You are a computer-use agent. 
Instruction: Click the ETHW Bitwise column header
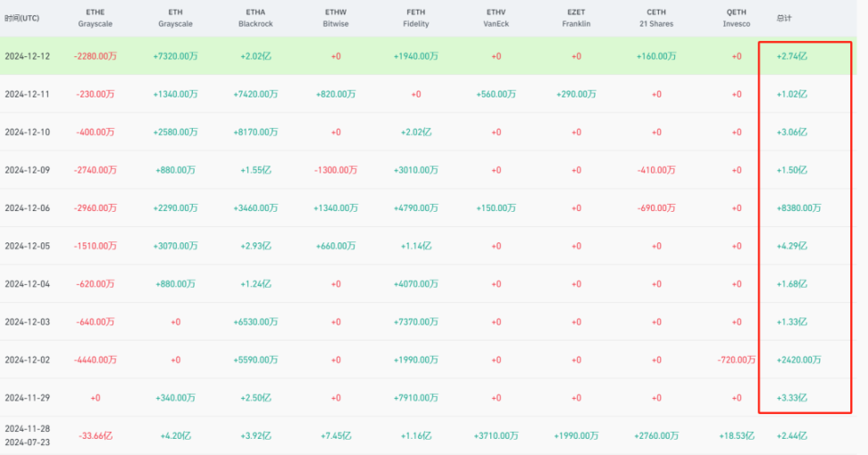(336, 18)
